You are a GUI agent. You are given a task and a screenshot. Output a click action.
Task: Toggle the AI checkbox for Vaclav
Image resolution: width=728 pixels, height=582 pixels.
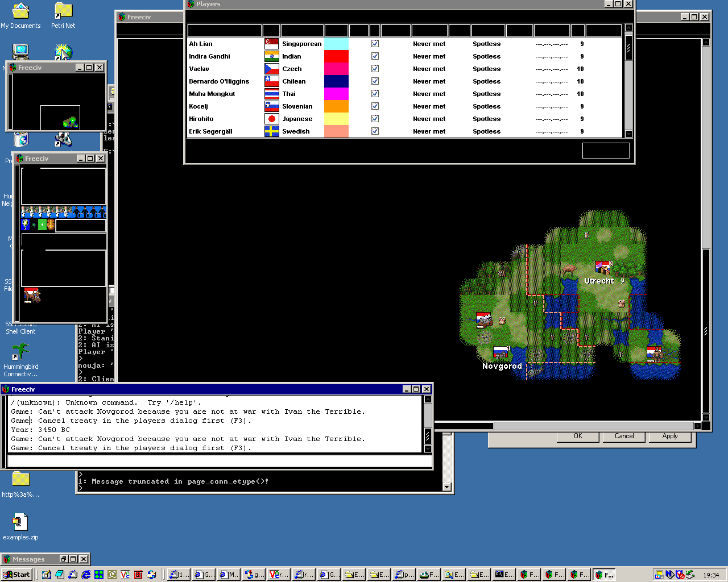(375, 69)
